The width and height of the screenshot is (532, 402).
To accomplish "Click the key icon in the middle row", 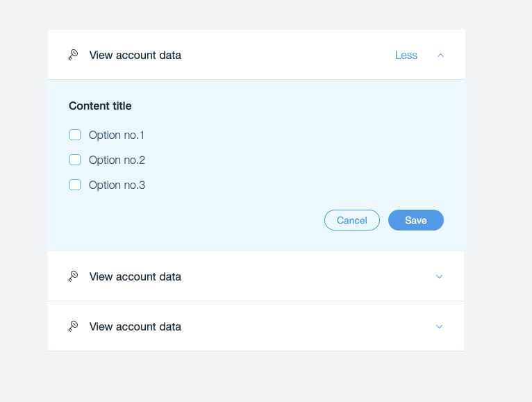I will (73, 276).
